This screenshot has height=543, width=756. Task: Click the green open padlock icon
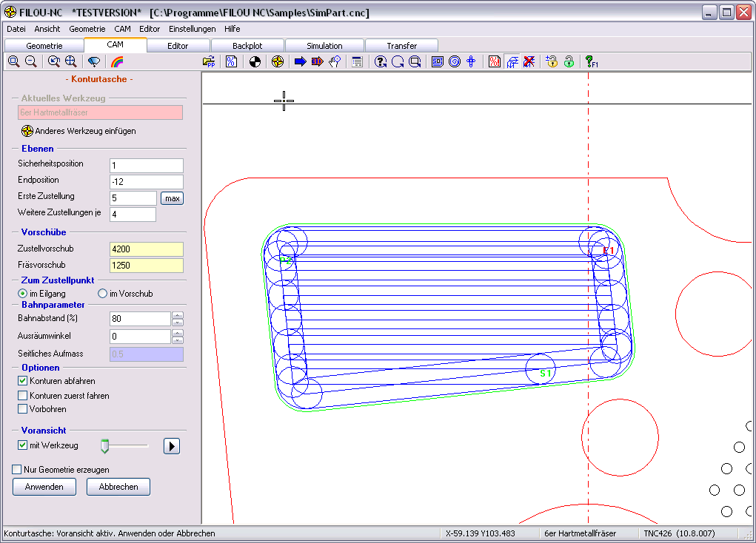[569, 62]
